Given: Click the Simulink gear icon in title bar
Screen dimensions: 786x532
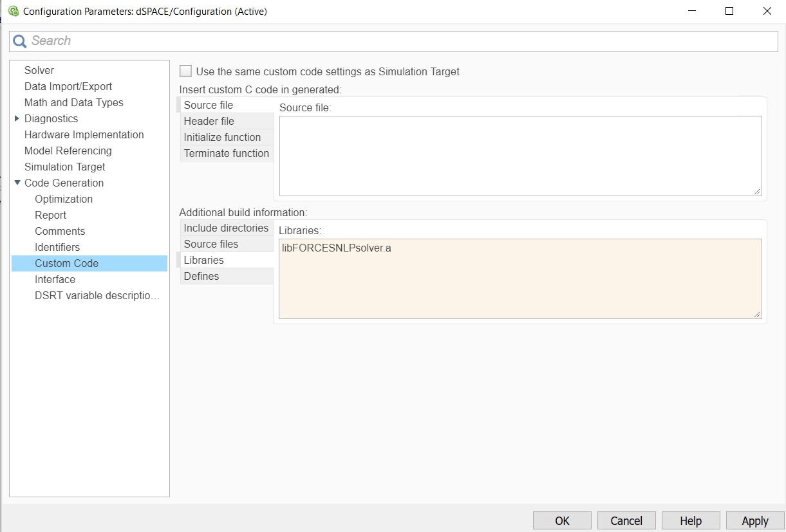Looking at the screenshot, I should click(x=13, y=11).
